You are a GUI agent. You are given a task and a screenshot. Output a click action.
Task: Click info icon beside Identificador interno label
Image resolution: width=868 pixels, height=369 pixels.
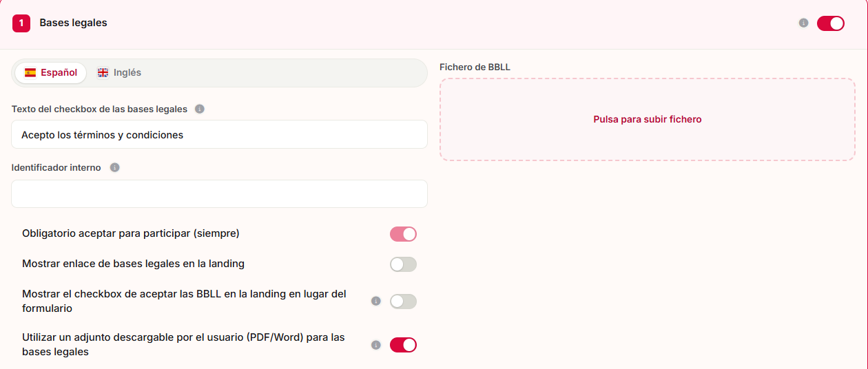[x=115, y=167]
